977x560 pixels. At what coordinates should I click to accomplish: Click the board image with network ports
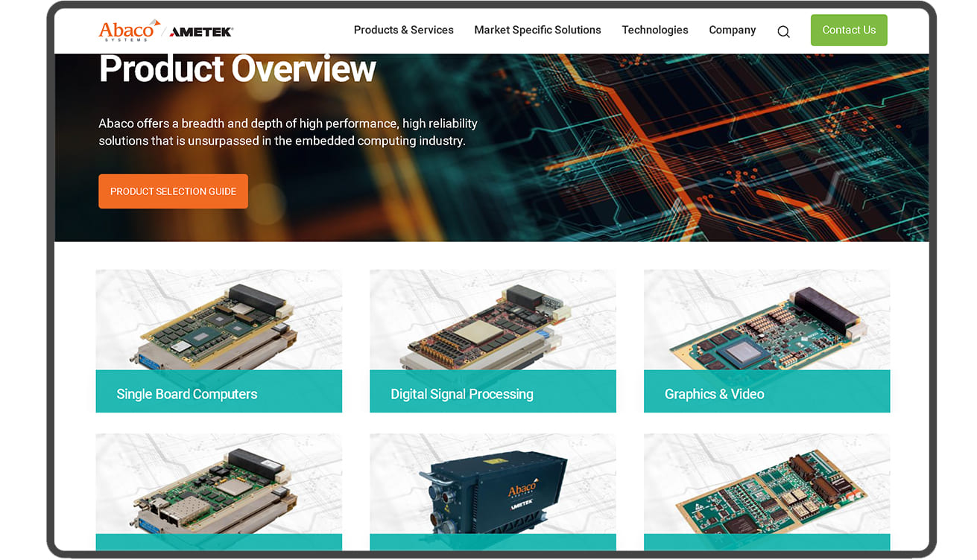pos(219,484)
